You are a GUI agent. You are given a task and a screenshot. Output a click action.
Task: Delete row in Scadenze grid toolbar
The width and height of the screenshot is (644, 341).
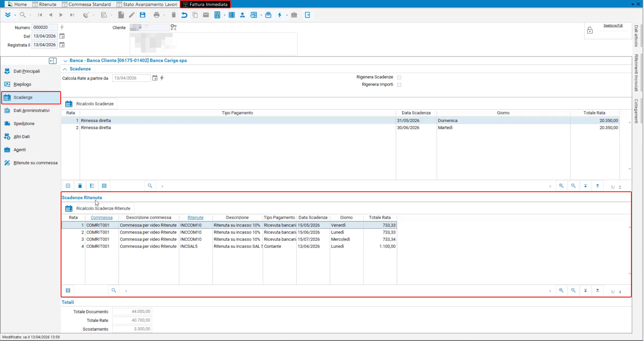80,186
